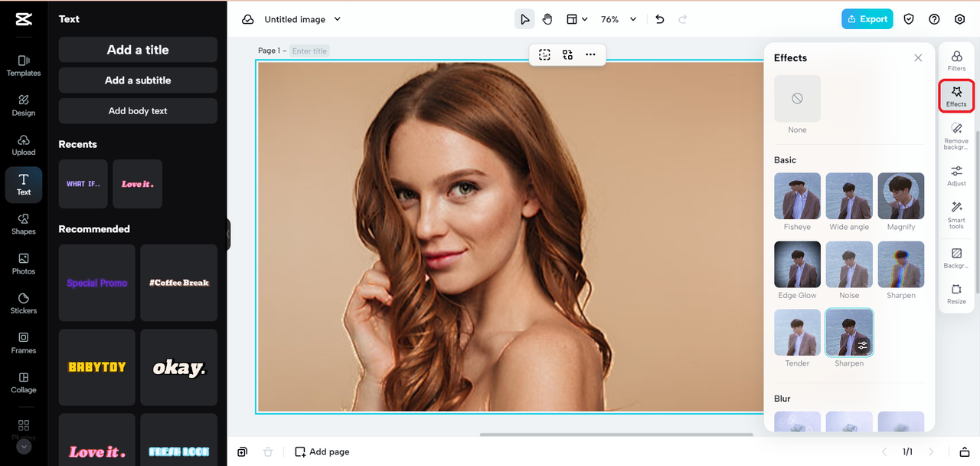
Task: Click the Export button
Action: pyautogui.click(x=867, y=19)
